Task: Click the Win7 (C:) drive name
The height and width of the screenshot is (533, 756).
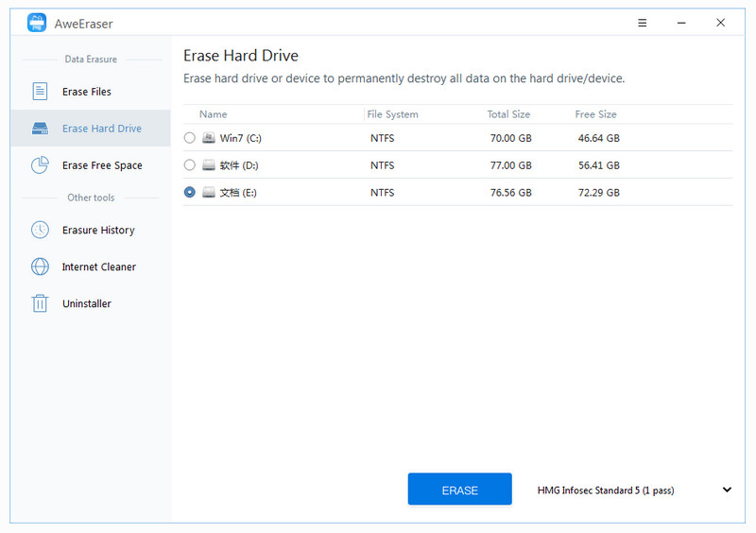Action: [x=241, y=138]
